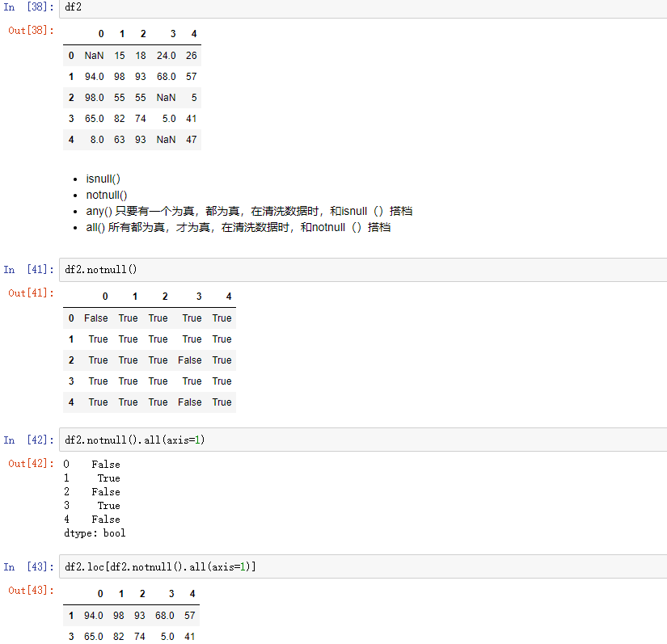Image resolution: width=667 pixels, height=644 pixels.
Task: Click column header 2 in Out[43] table
Action: (142, 594)
